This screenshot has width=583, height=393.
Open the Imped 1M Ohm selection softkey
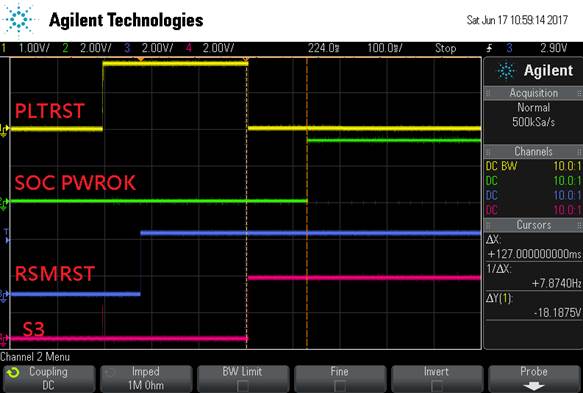tap(146, 378)
